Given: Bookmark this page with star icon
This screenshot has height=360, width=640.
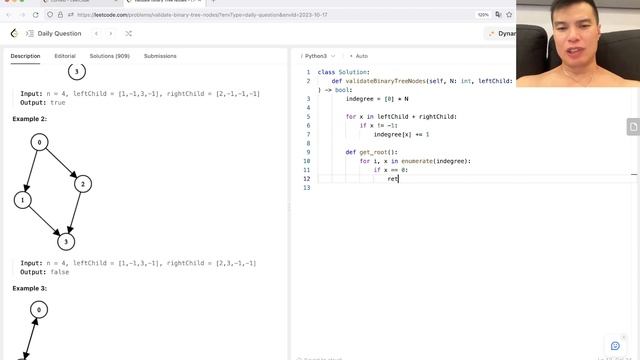Looking at the screenshot, I should [x=509, y=15].
